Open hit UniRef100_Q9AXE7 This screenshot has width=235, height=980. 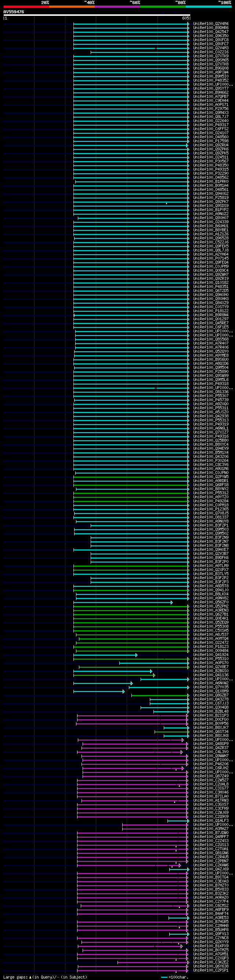point(211,549)
